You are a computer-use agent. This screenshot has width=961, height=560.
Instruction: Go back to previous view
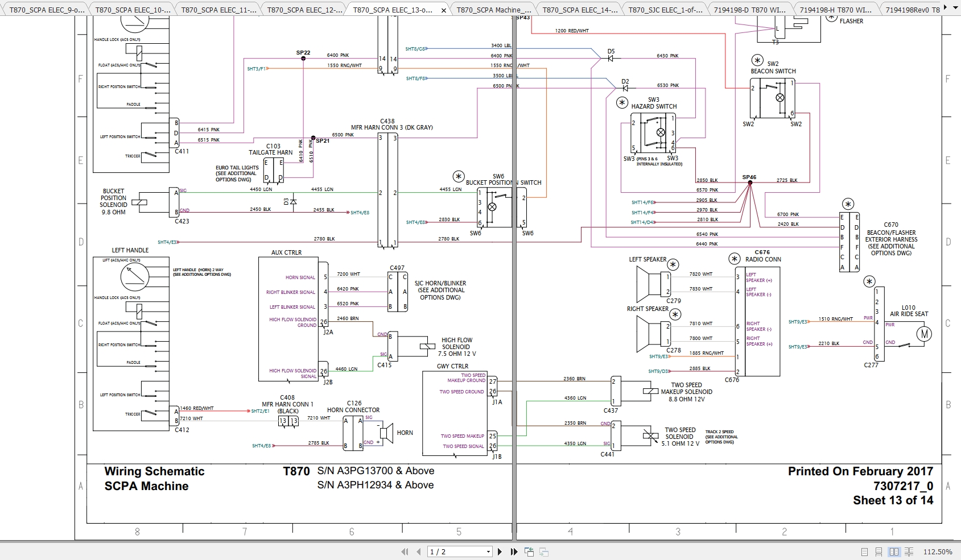point(530,551)
